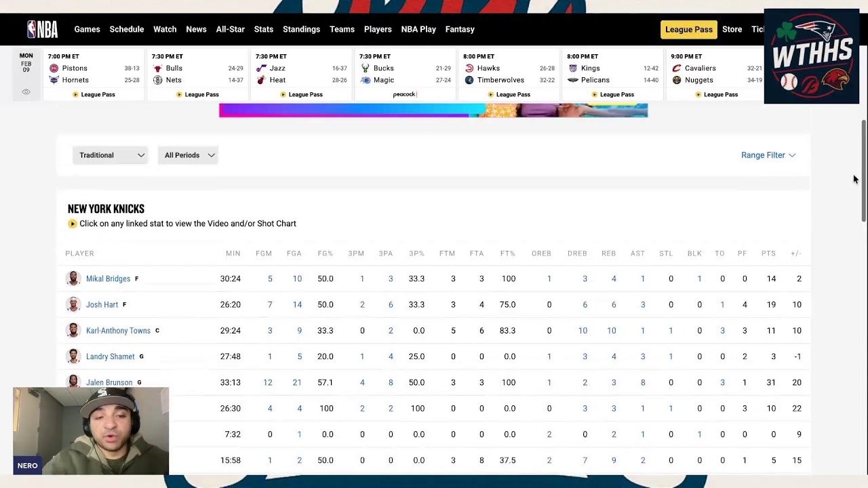Open Landry Shamet player link
Viewport: 868px width, 488px height.
(110, 357)
